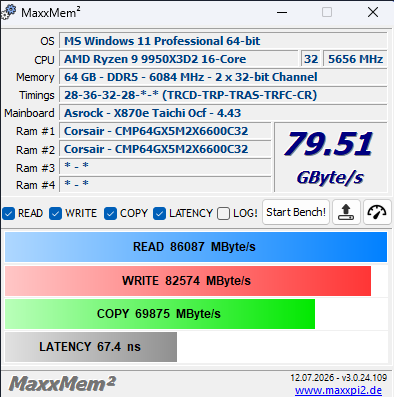Toggle the LATENCY checkbox

tap(159, 213)
